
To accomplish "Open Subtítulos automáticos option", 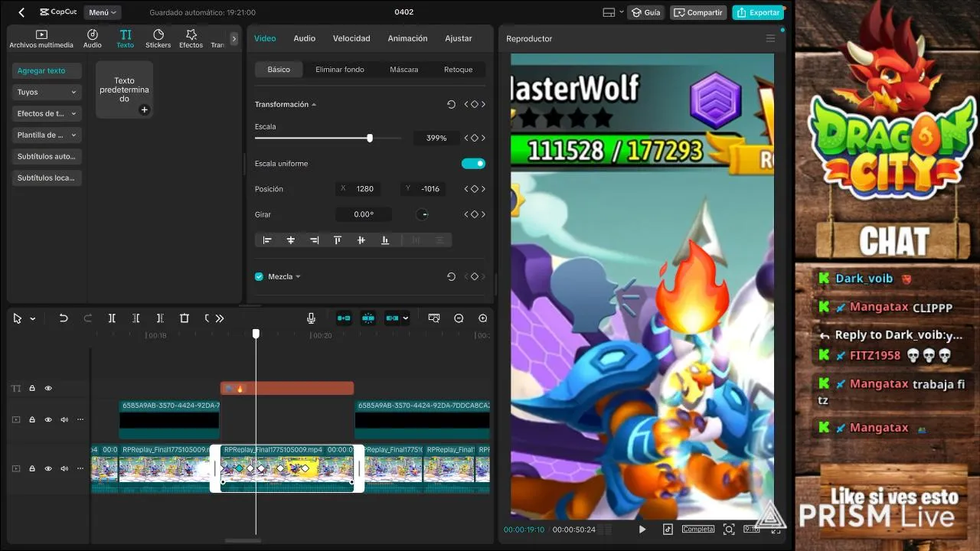I will [x=47, y=156].
